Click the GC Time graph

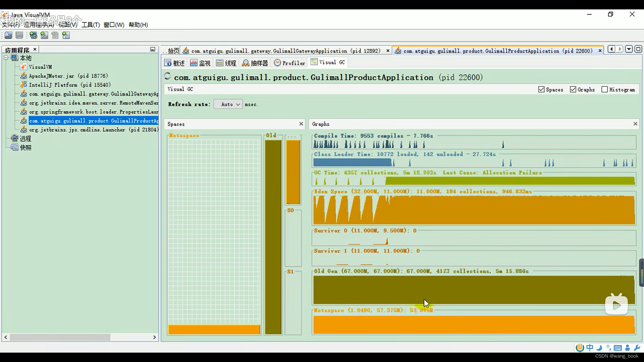point(474,181)
